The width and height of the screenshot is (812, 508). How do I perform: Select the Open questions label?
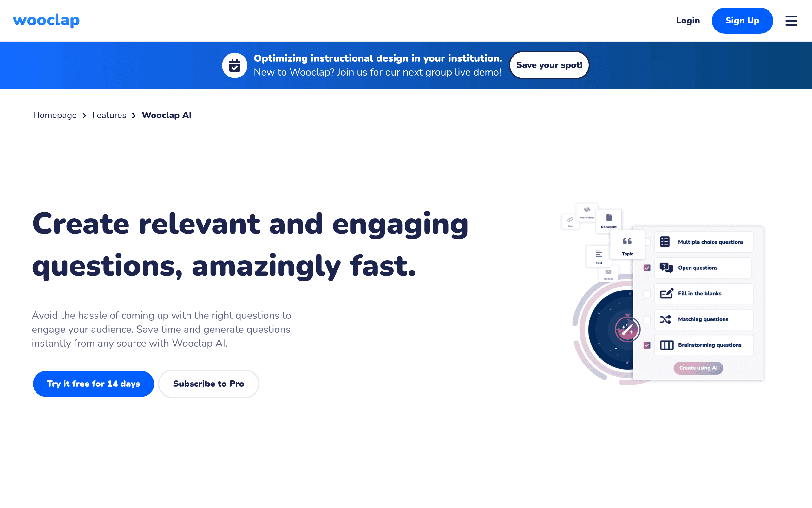click(697, 268)
